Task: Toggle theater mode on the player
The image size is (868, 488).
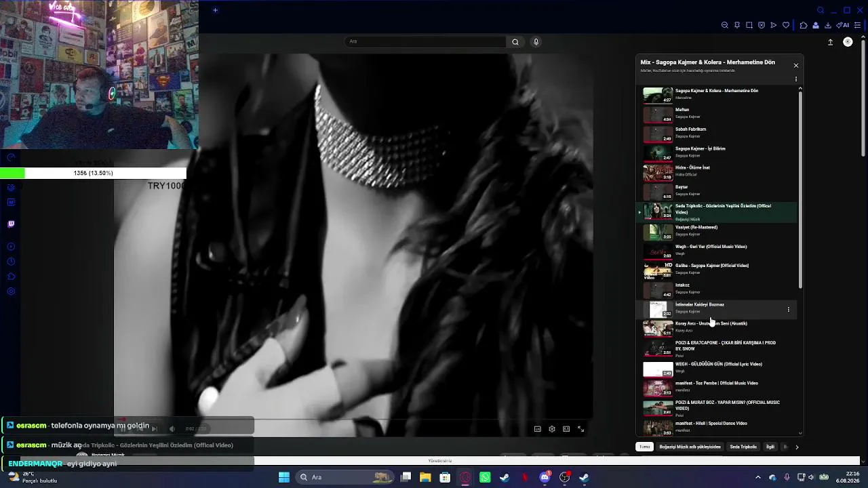Action: click(x=566, y=429)
